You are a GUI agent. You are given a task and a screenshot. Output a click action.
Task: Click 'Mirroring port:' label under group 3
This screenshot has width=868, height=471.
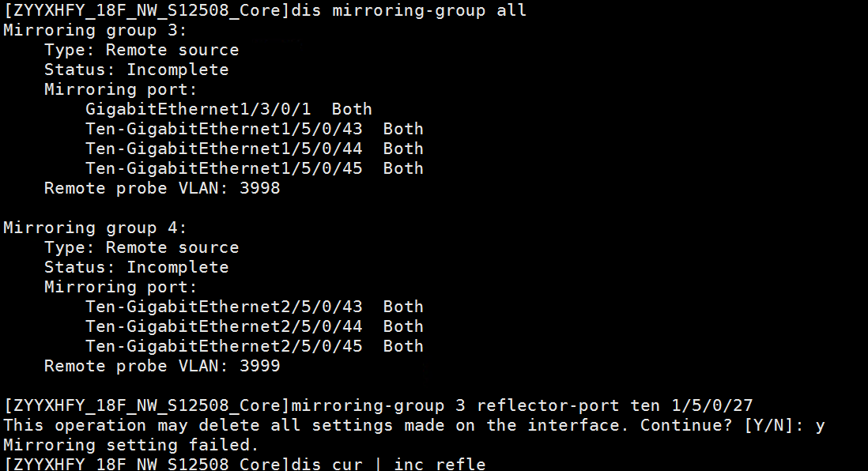(x=120, y=89)
